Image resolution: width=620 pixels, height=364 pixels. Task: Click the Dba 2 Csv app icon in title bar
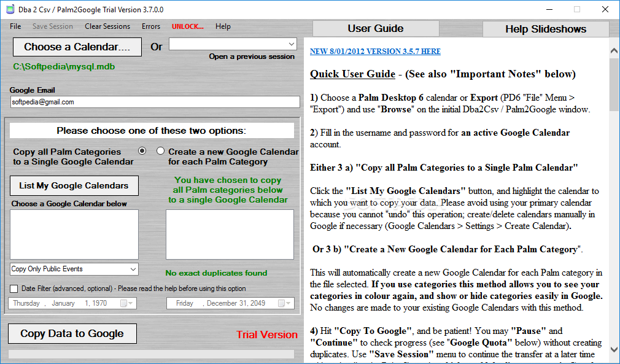10,9
